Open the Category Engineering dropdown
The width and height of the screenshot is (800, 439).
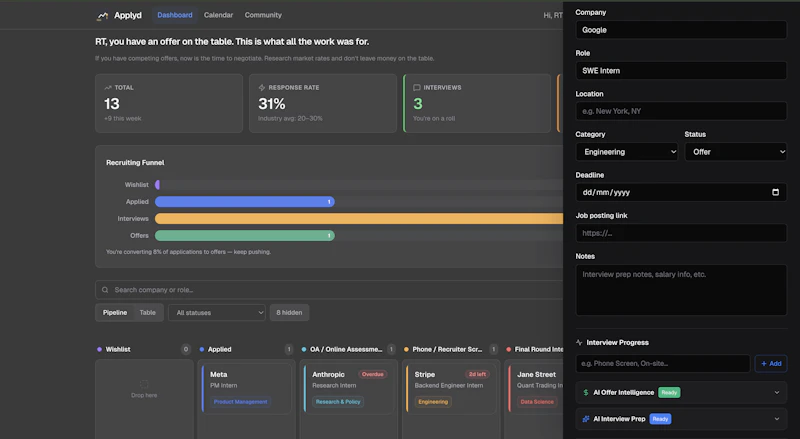point(627,152)
